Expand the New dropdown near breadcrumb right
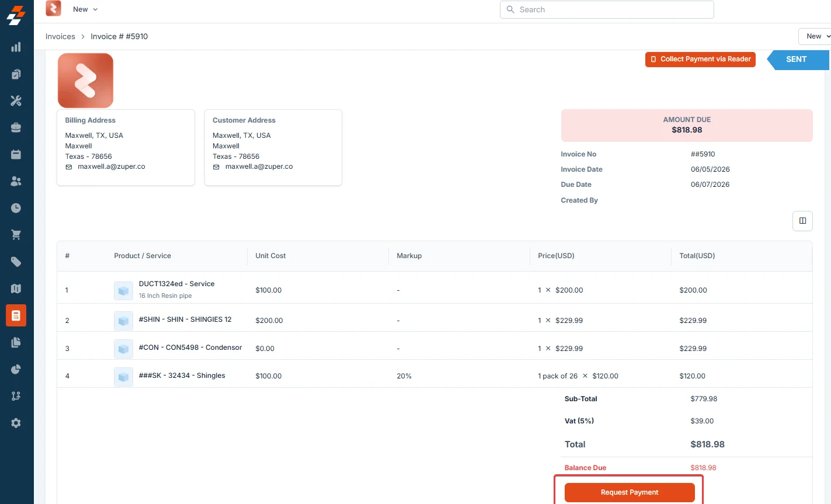 click(x=815, y=36)
